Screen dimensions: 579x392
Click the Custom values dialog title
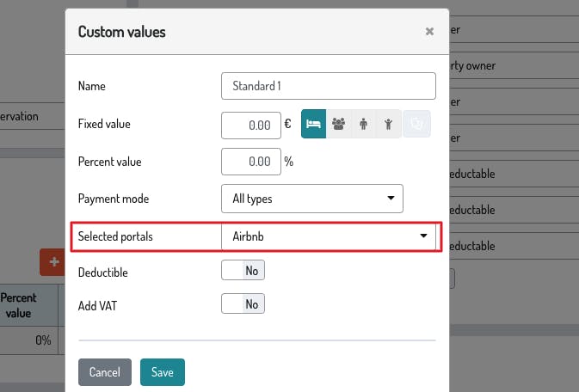point(122,33)
